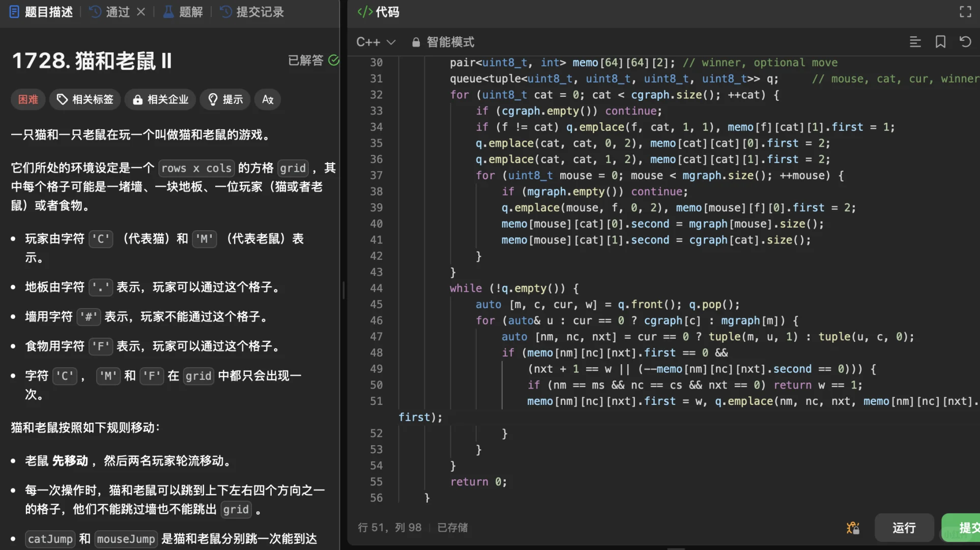Open the 提交记录 tab

[x=252, y=12]
